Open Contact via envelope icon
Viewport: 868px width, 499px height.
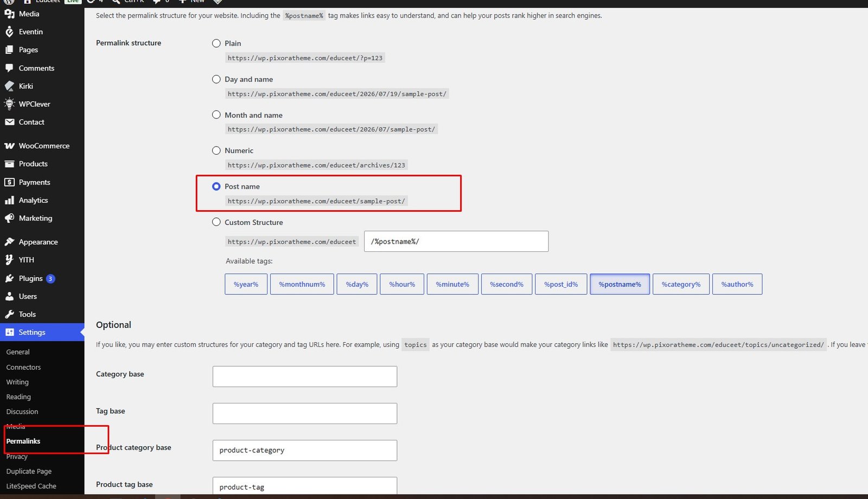(9, 122)
